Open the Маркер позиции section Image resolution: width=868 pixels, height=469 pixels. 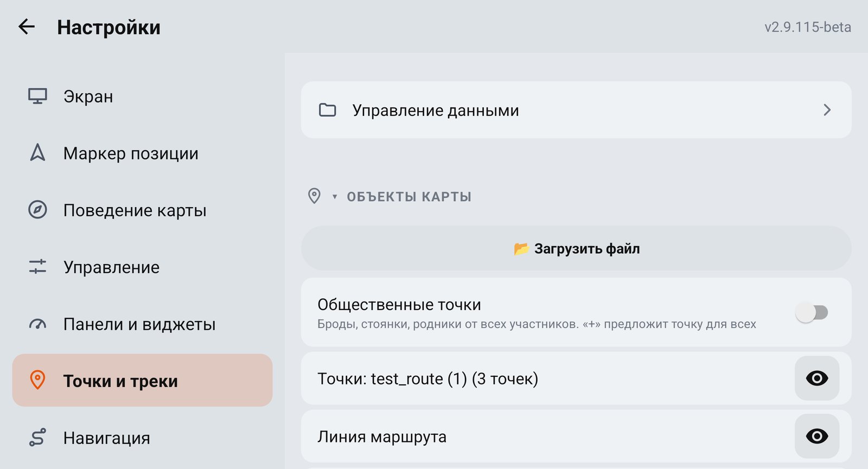point(142,153)
